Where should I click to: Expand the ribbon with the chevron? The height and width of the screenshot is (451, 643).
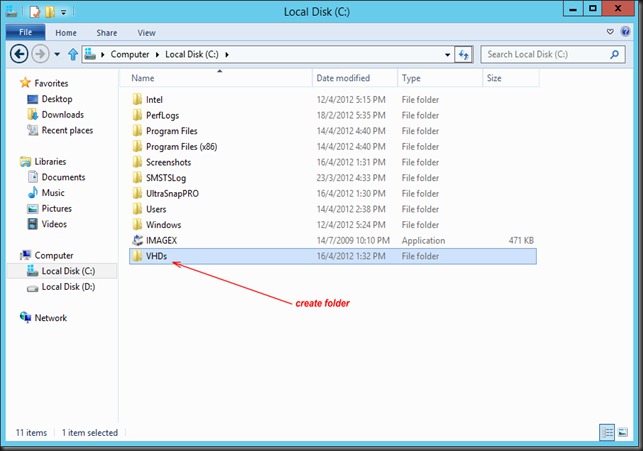610,32
